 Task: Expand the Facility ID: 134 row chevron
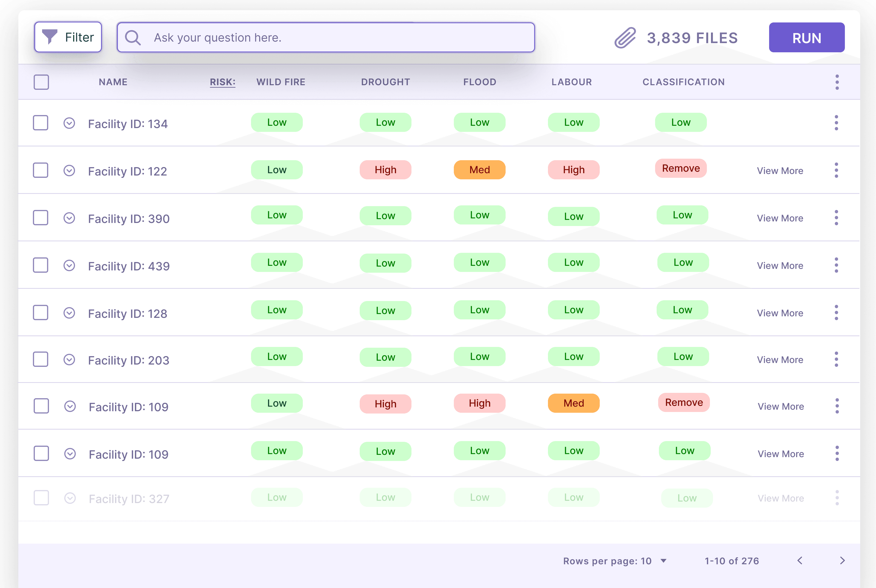[69, 123]
